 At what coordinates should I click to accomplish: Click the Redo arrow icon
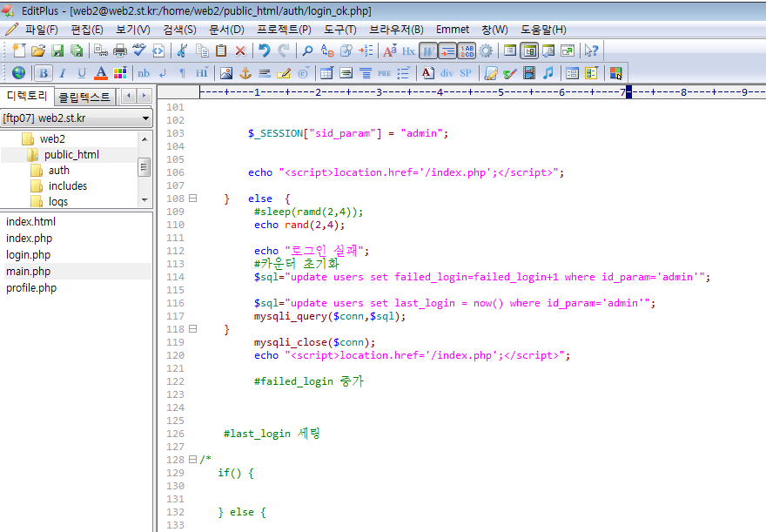coord(284,51)
